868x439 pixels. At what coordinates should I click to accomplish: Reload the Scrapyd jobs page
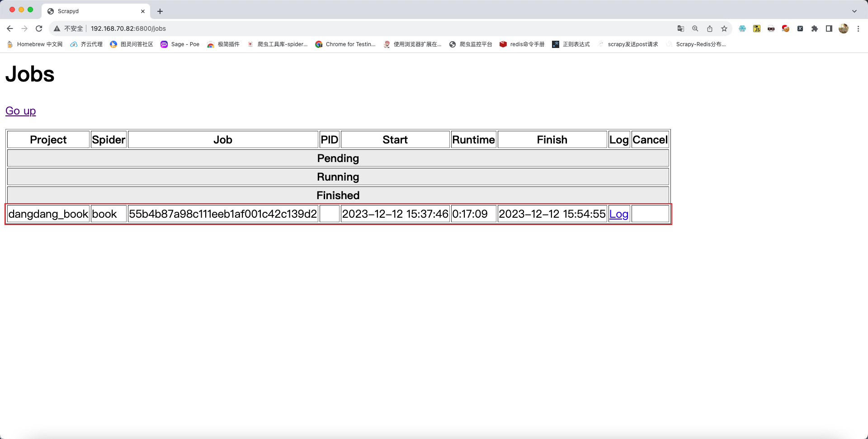click(39, 29)
